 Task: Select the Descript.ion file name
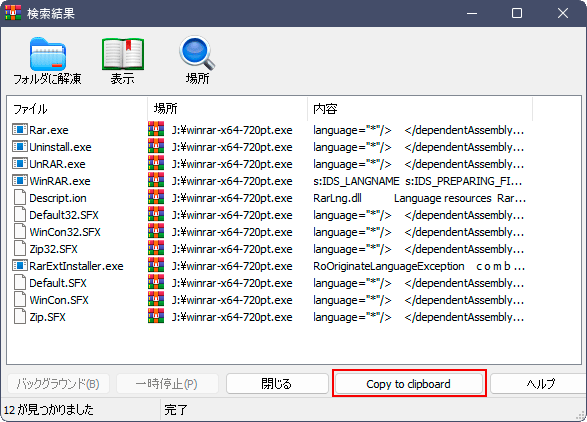[58, 198]
